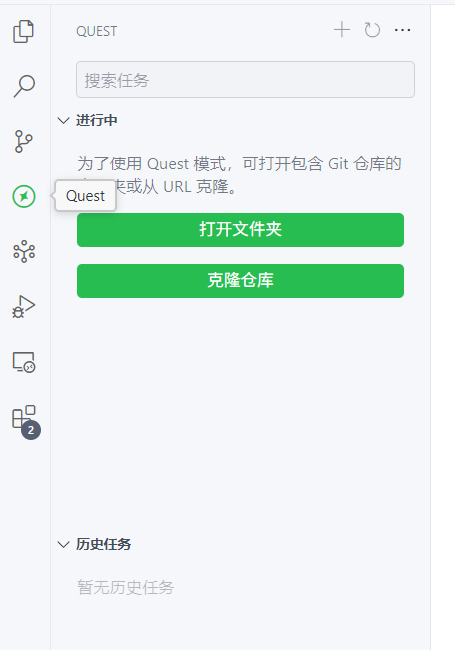Screen dimensions: 455x650
Task: Open the Search magnifier in activity bar
Action: [24, 86]
